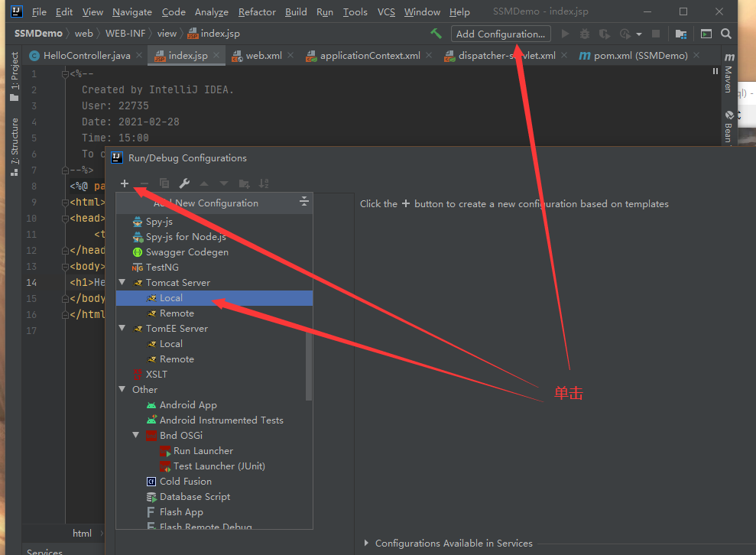The image size is (756, 555).
Task: Select Test Launcher (JUnit) entry
Action: [214, 466]
